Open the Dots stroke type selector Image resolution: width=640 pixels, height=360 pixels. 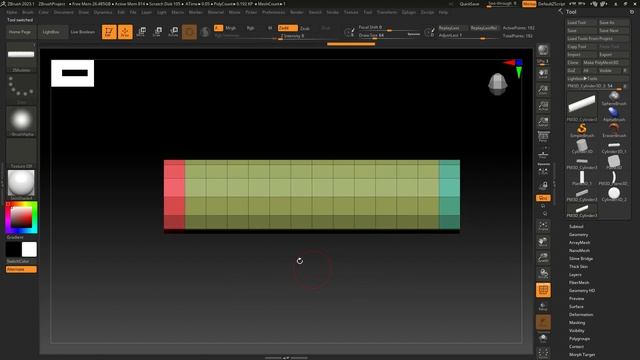tap(21, 89)
